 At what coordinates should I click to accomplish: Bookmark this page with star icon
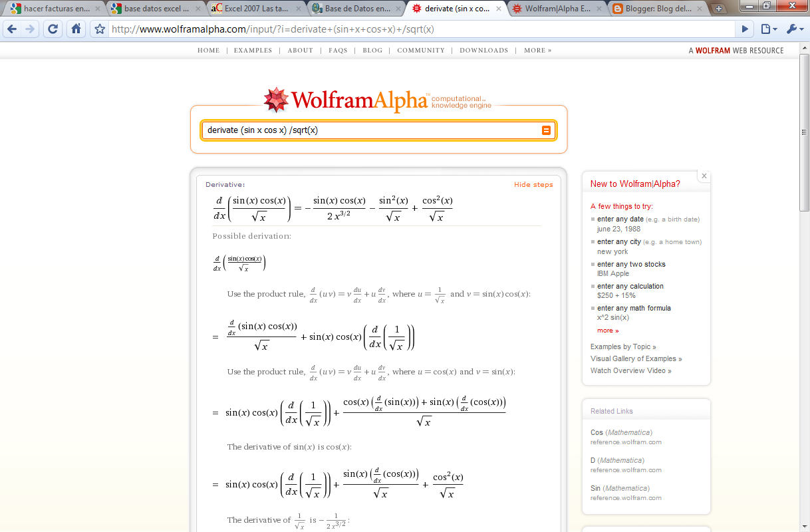tap(100, 29)
